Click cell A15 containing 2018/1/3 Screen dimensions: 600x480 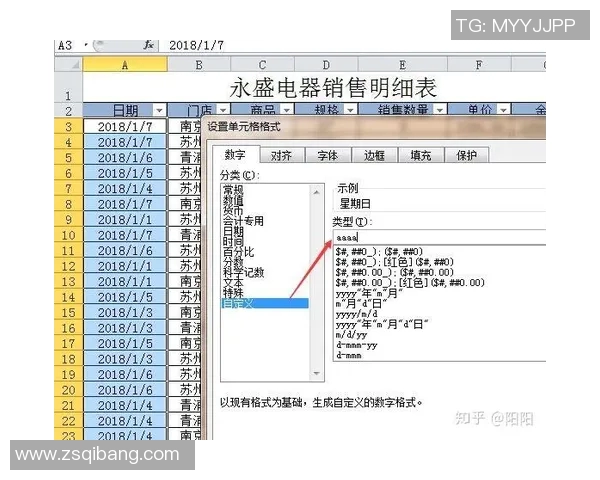click(125, 313)
